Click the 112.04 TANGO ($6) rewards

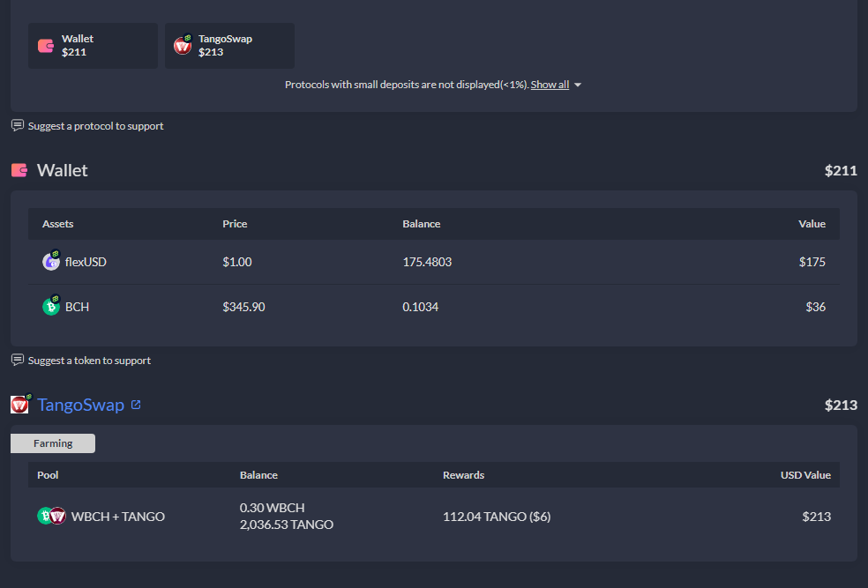click(x=497, y=517)
